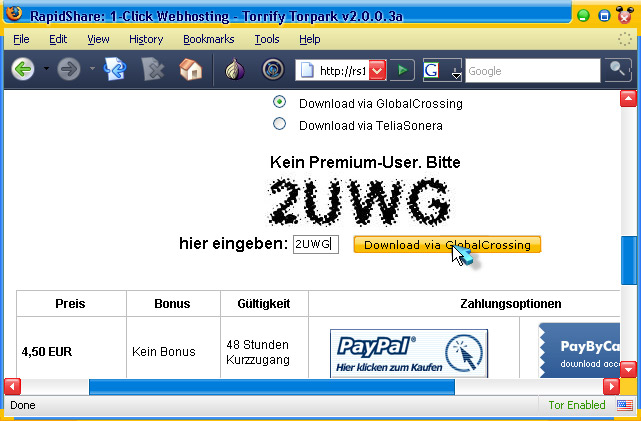Click the US flag icon in status bar
The width and height of the screenshot is (641, 421).
tap(624, 405)
